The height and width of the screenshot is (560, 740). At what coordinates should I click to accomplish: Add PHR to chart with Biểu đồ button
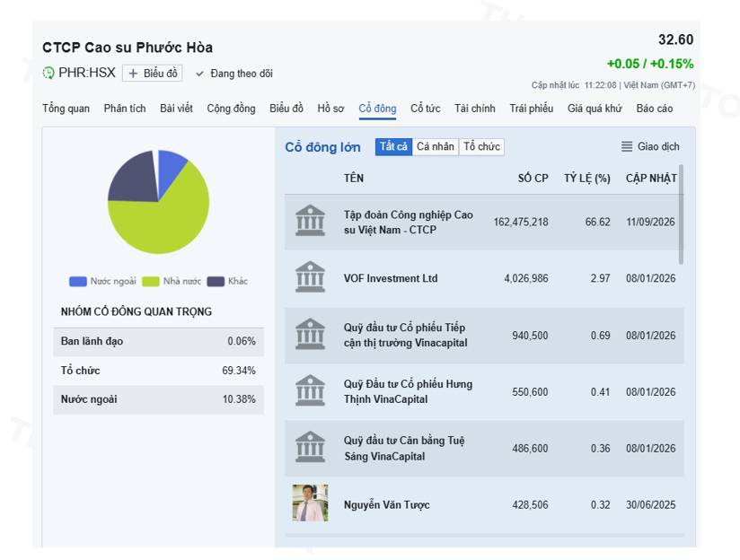click(153, 74)
